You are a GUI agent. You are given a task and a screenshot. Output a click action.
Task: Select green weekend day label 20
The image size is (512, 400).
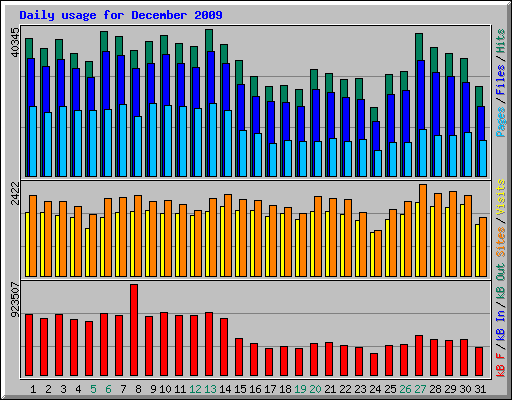[315, 389]
